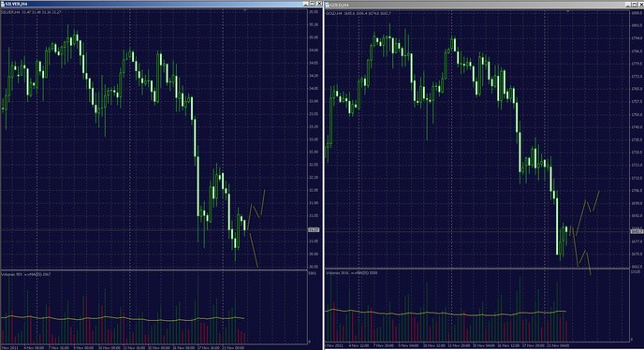This screenshot has width=644, height=350.
Task: Select the upward projection line on gold chart
Action: point(588,212)
